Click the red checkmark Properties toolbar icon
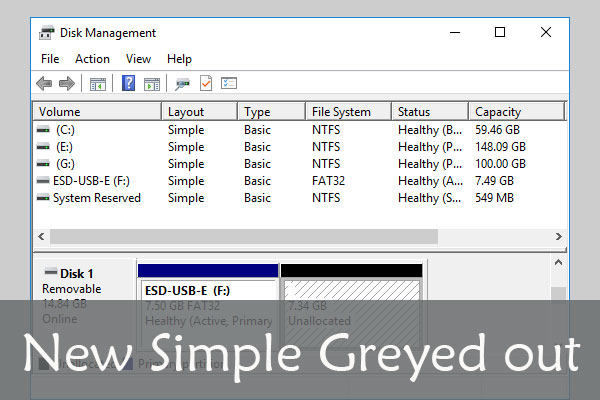This screenshot has width=600, height=400. click(x=206, y=84)
